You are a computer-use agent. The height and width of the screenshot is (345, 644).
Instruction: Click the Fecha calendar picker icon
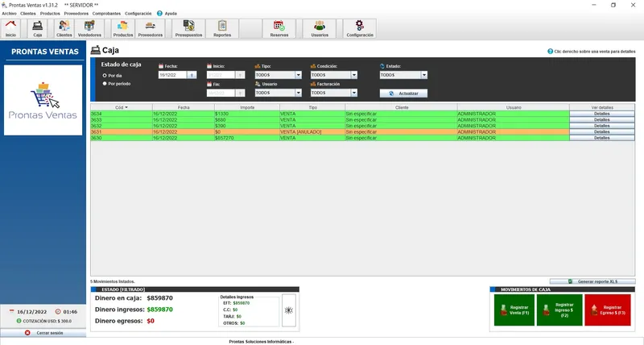(192, 75)
